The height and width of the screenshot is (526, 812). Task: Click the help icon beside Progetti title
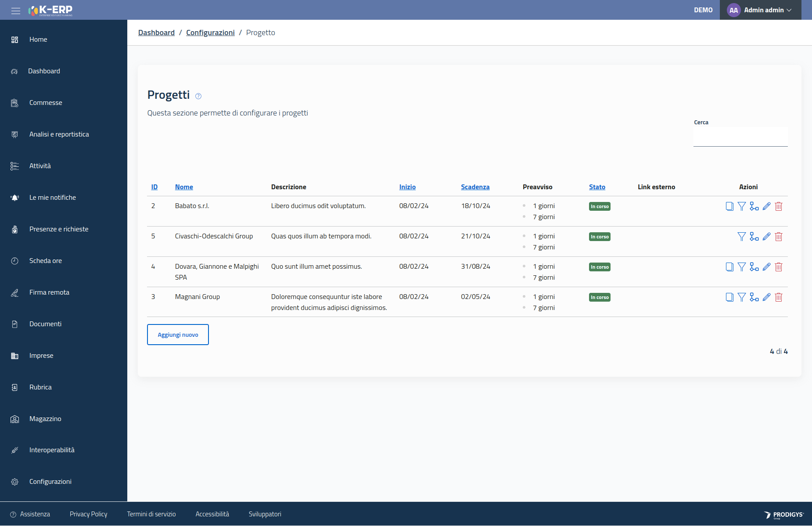(x=198, y=96)
